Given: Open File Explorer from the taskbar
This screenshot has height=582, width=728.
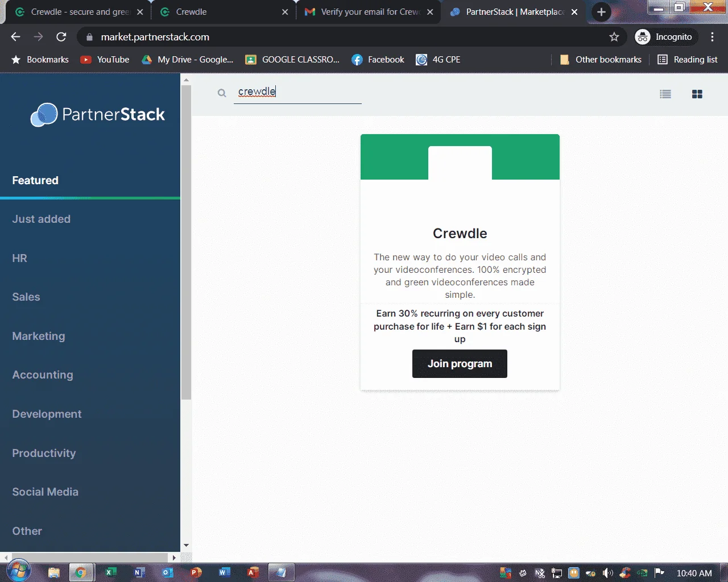Looking at the screenshot, I should 54,573.
